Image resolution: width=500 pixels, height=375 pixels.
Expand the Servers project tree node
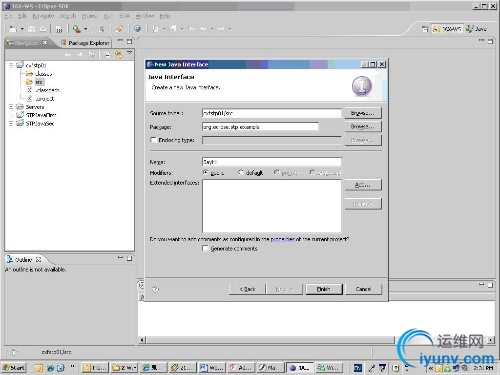(11, 107)
